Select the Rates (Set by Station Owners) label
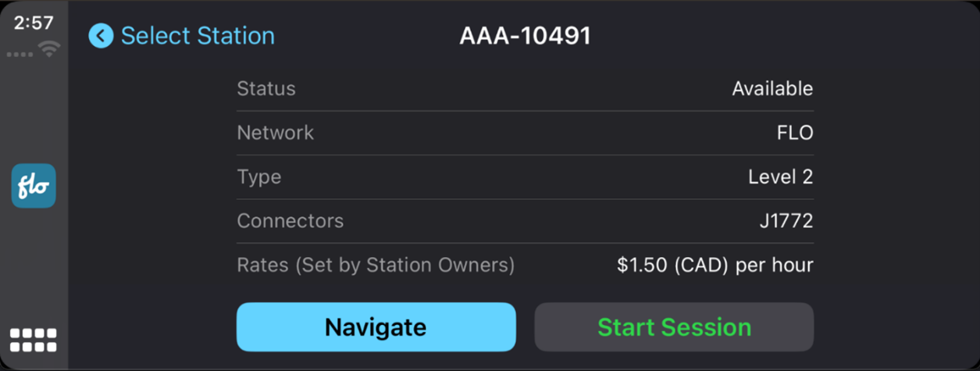The width and height of the screenshot is (980, 371). pyautogui.click(x=376, y=266)
